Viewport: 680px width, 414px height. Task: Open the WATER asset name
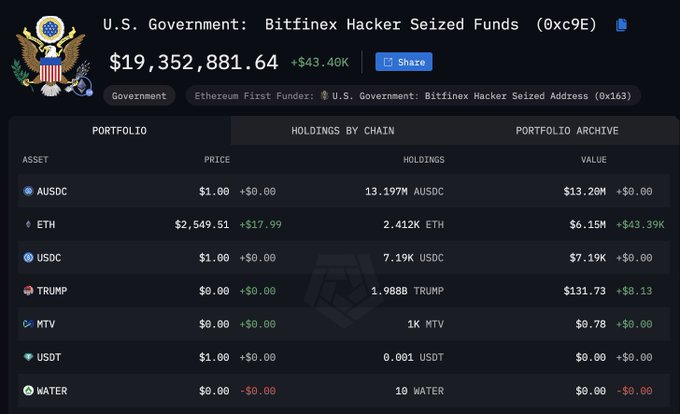[x=52, y=391]
